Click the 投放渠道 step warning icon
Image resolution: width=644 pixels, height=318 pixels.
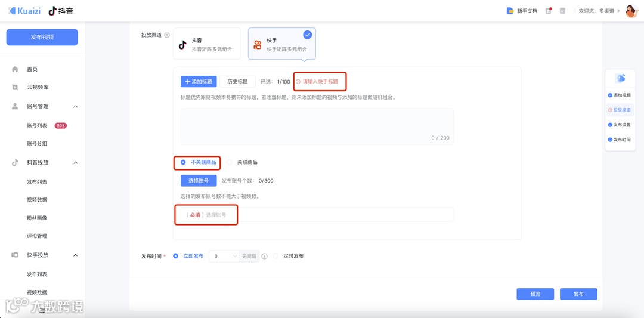pyautogui.click(x=610, y=110)
